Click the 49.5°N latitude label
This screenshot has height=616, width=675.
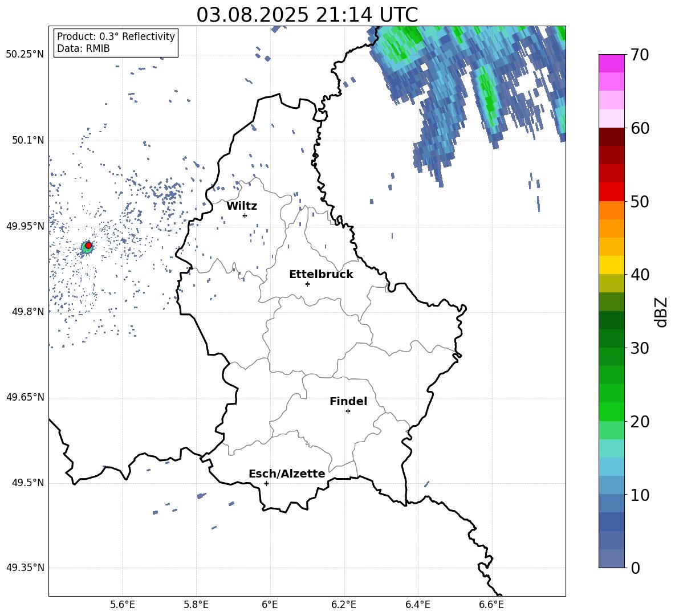pos(27,483)
